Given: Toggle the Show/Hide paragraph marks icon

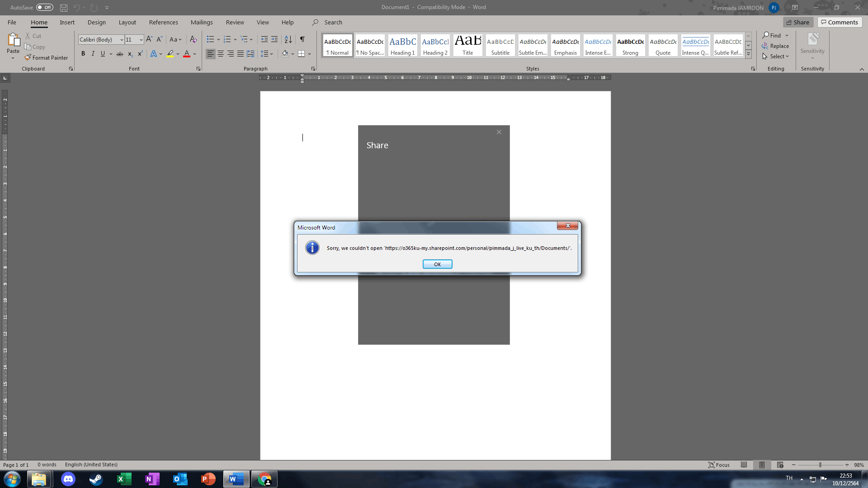Looking at the screenshot, I should (302, 39).
